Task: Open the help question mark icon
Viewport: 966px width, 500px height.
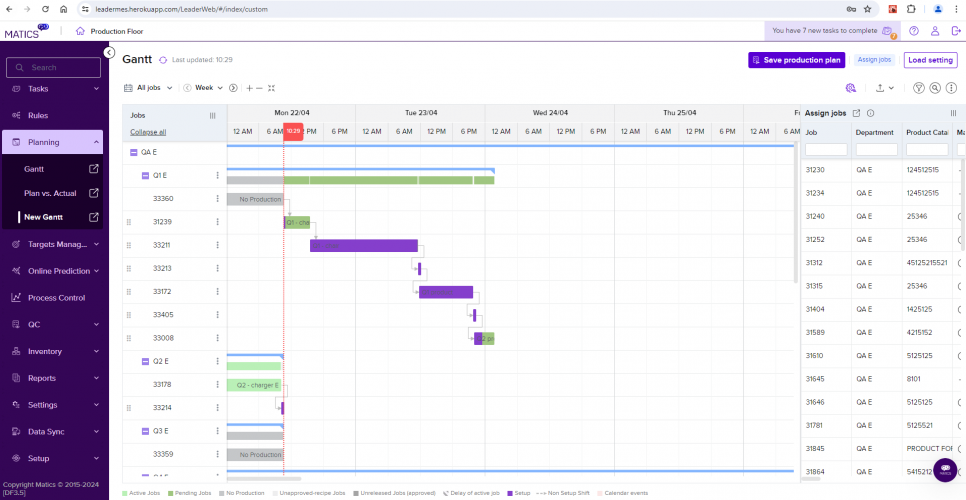Action: point(914,31)
